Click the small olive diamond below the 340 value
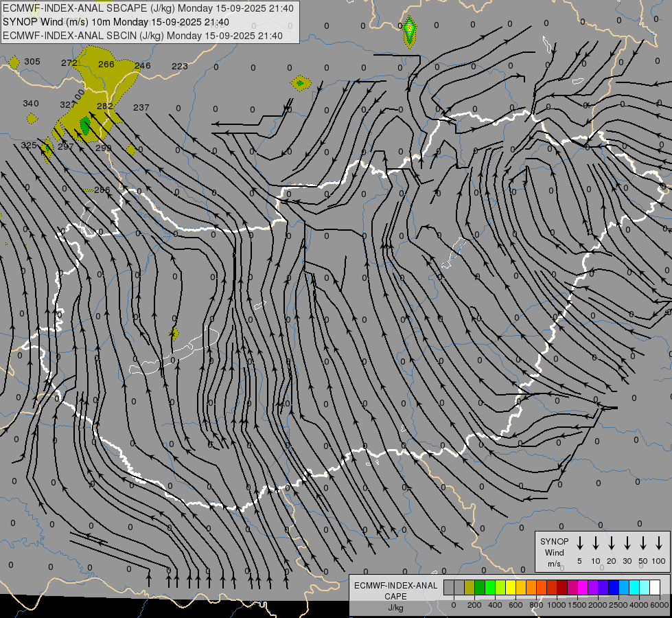 coord(32,118)
